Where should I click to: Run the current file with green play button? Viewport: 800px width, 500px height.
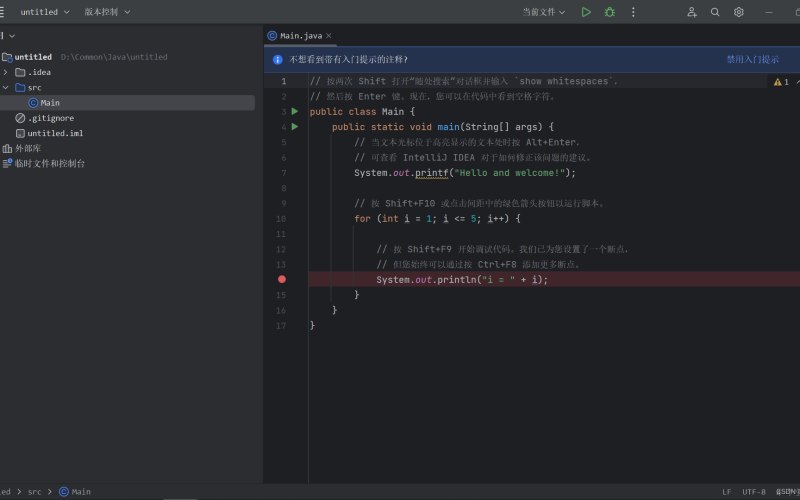tap(586, 12)
